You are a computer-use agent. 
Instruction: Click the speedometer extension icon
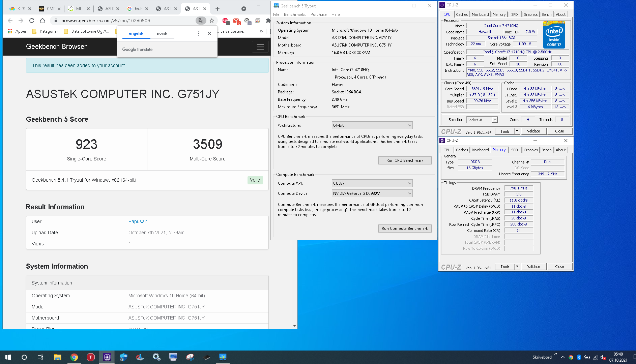[247, 21]
